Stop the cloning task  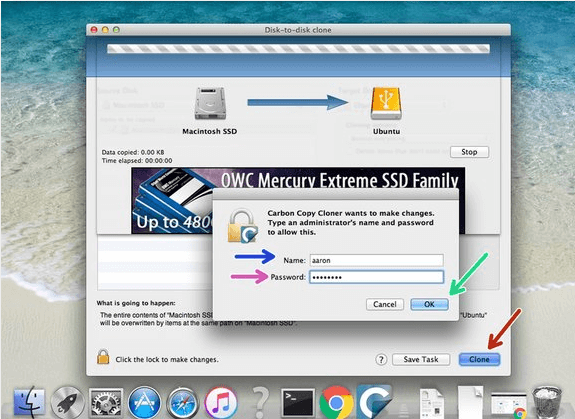tap(469, 152)
